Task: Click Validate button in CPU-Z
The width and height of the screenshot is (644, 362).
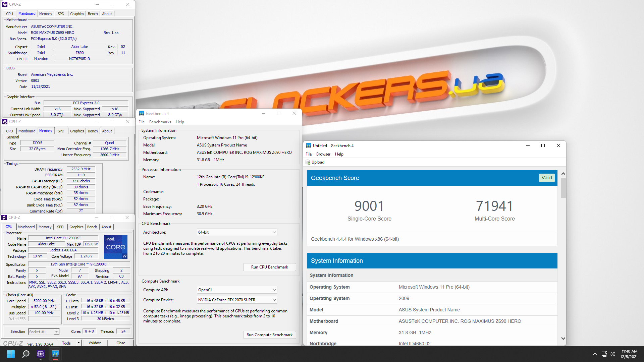Action: (x=95, y=343)
